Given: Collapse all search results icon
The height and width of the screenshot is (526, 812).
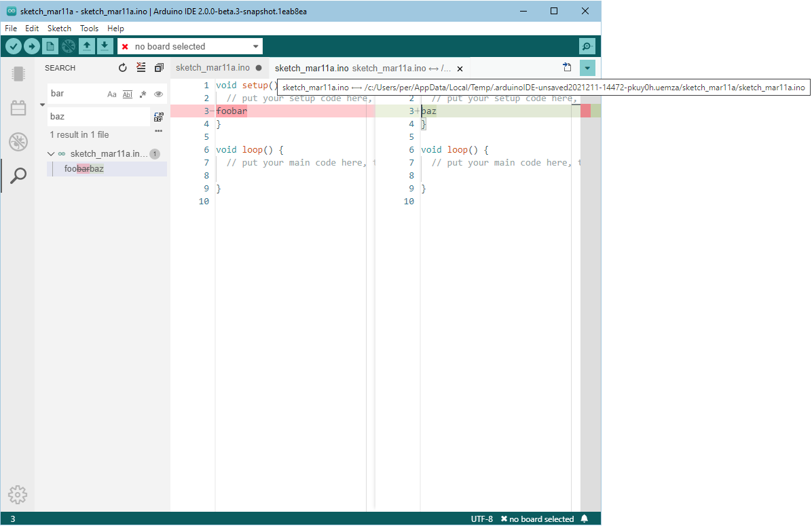Looking at the screenshot, I should (159, 68).
